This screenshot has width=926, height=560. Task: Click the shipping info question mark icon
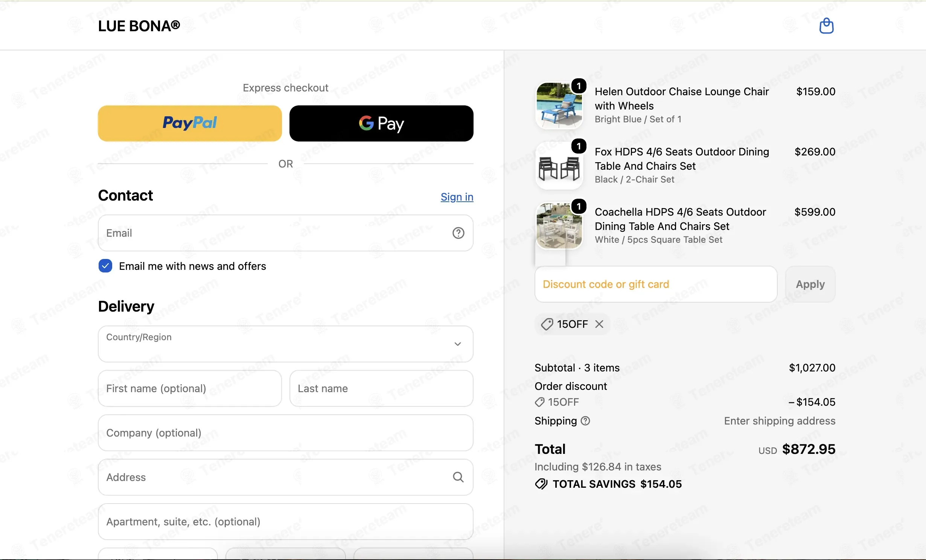[x=585, y=421]
